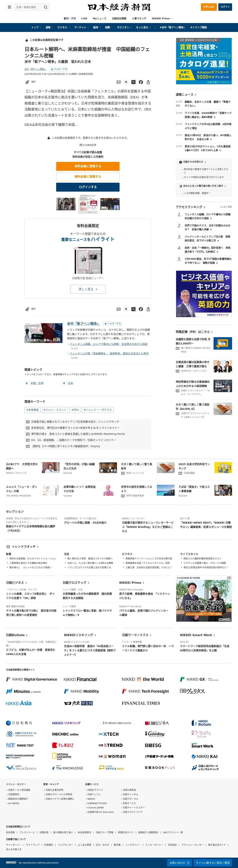Toggle 保存 label in the upper save bar

point(33,82)
